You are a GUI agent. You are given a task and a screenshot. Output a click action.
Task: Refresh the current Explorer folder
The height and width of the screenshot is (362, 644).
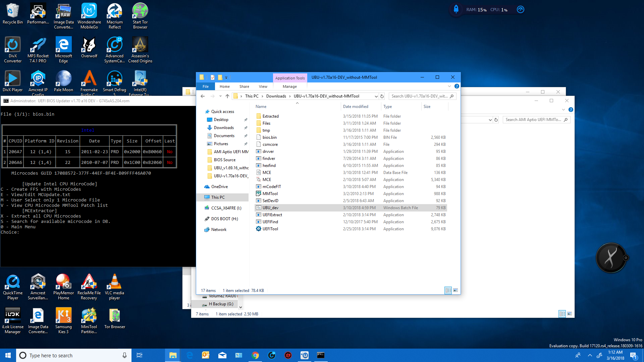pos(382,96)
